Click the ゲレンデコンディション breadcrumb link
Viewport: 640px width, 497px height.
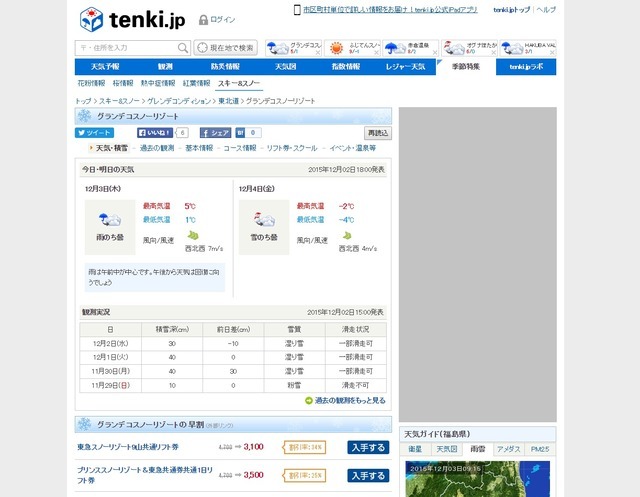click(x=179, y=101)
